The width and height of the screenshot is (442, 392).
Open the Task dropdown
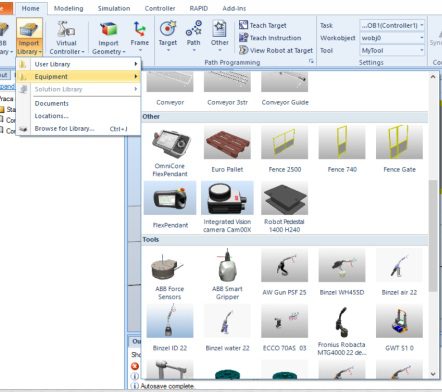[392, 25]
